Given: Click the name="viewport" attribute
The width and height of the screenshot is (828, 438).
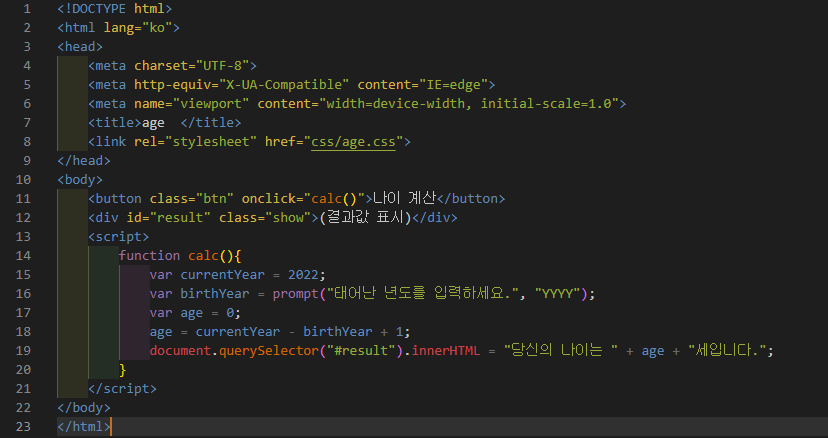Looking at the screenshot, I should pos(192,104).
